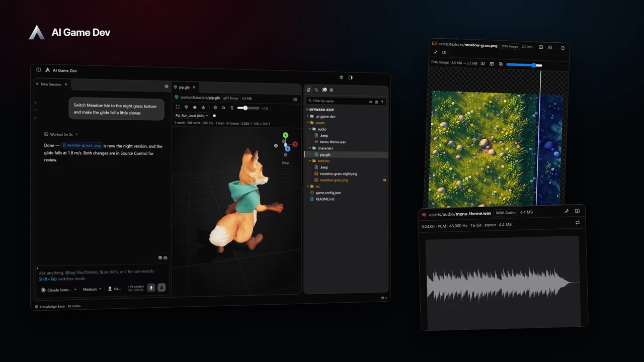Open the Source Control icon with badge in explorer

[x=324, y=90]
